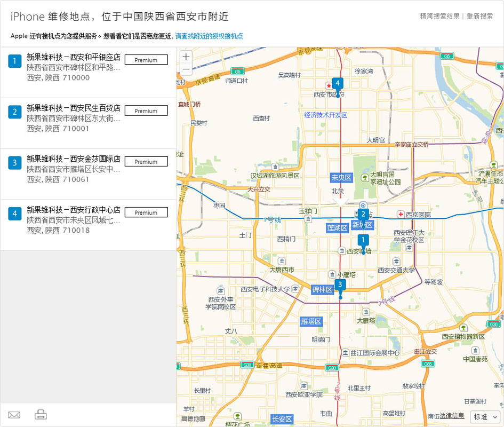Click blue number 3 badge in results list
Image resolution: width=504 pixels, height=427 pixels.
click(14, 162)
